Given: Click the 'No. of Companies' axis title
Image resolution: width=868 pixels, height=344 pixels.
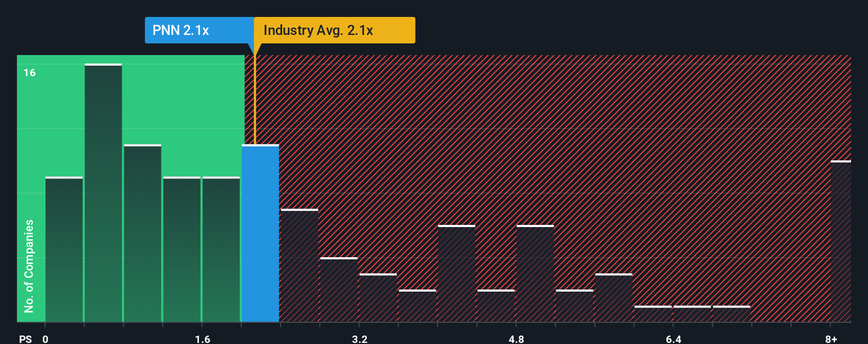Looking at the screenshot, I should [x=29, y=266].
